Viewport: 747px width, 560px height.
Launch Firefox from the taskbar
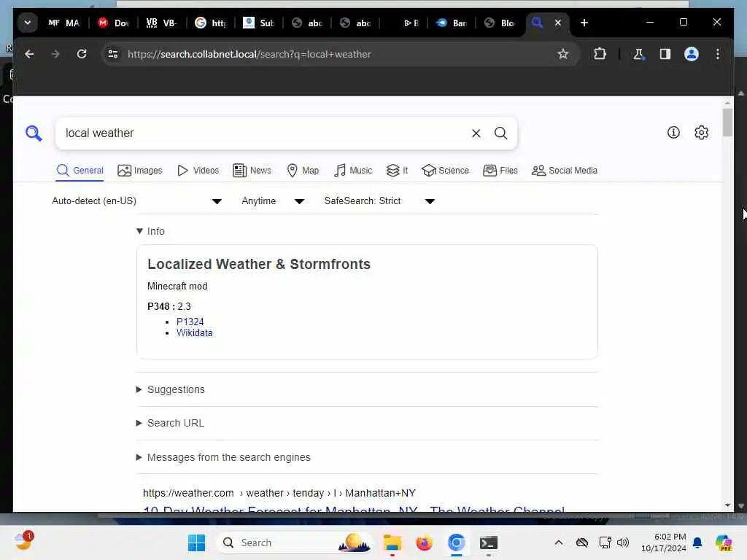[424, 542]
